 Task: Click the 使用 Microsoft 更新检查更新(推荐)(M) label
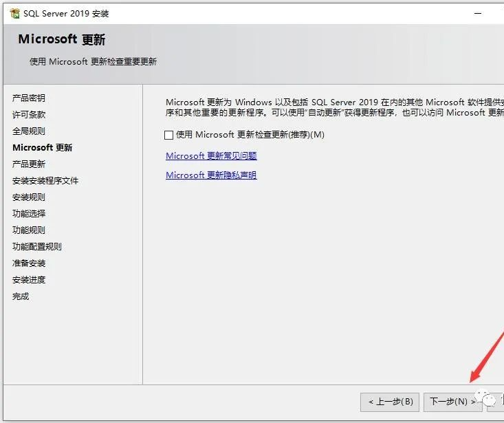tap(250, 135)
